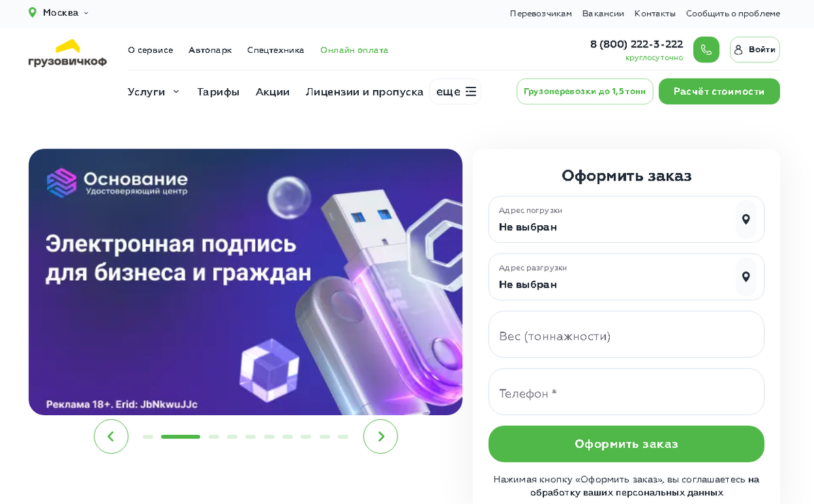
Task: Click the Вес (тоннажности) field
Action: pos(626,334)
